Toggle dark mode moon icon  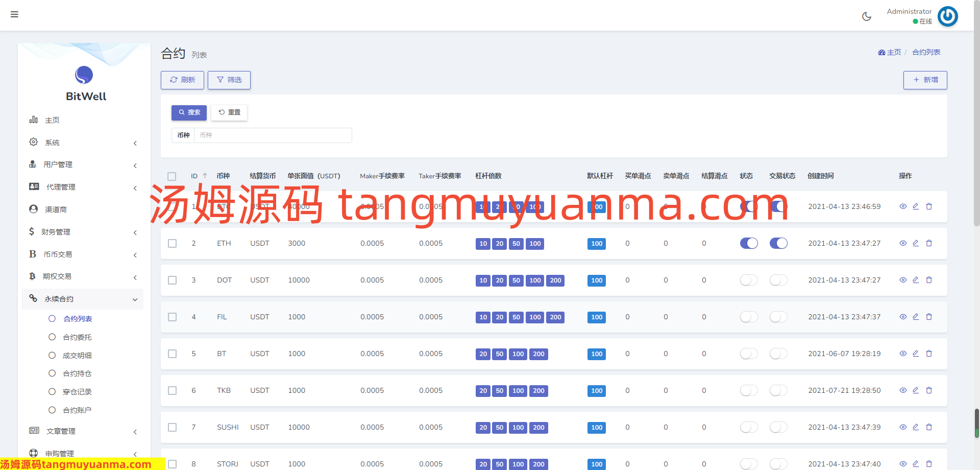pos(866,16)
